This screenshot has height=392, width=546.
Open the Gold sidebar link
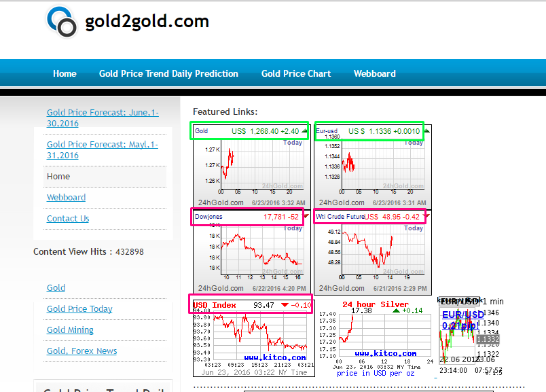pyautogui.click(x=56, y=288)
